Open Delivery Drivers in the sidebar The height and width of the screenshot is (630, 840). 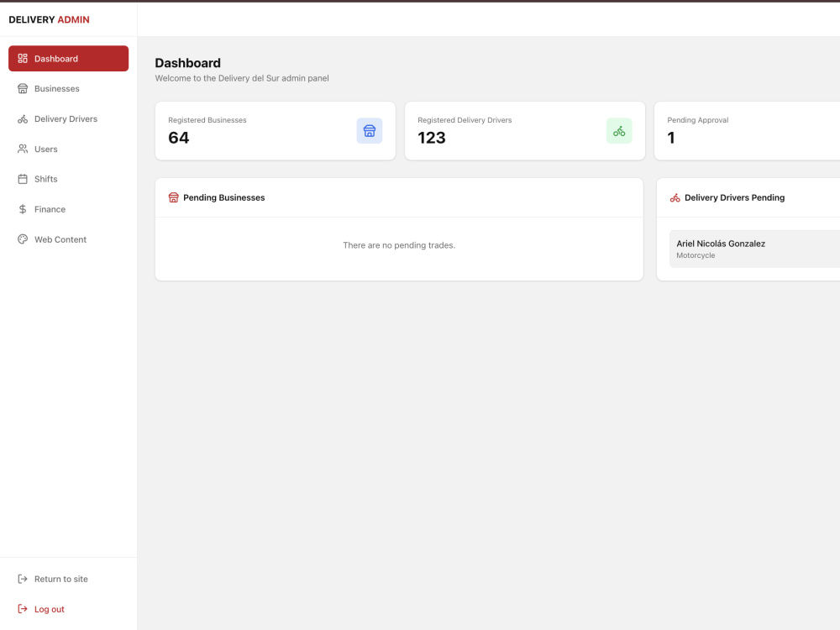click(69, 119)
